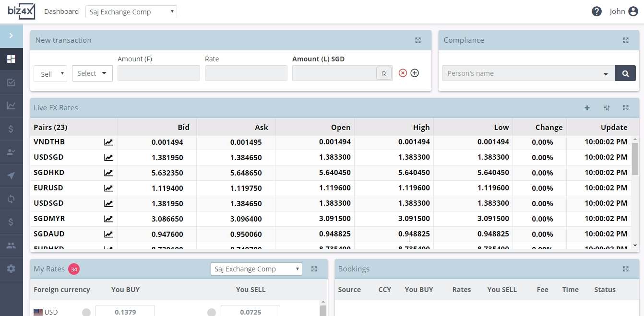Open the John user account menu
Viewport: 644px width, 316px height.
pos(624,12)
